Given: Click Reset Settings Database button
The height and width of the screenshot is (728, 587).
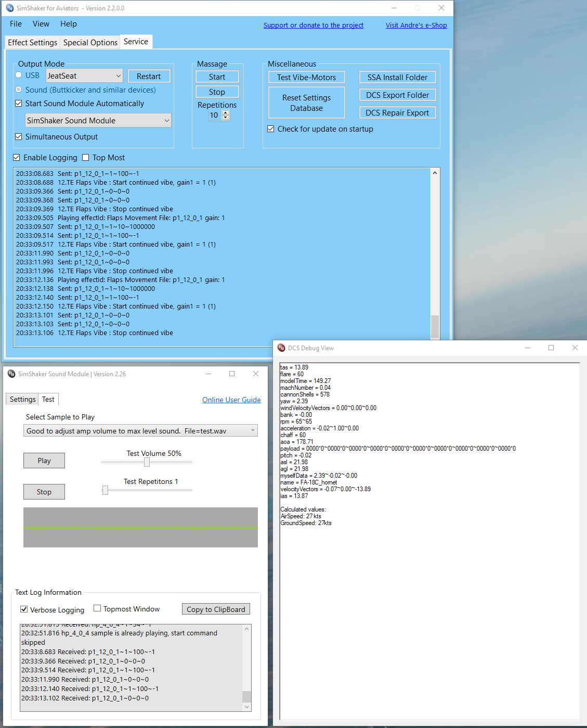Looking at the screenshot, I should [x=307, y=103].
